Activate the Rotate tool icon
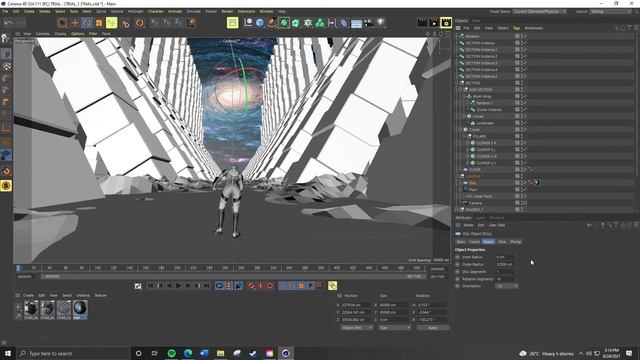Screen dimensions: 640x360 pos(87,23)
